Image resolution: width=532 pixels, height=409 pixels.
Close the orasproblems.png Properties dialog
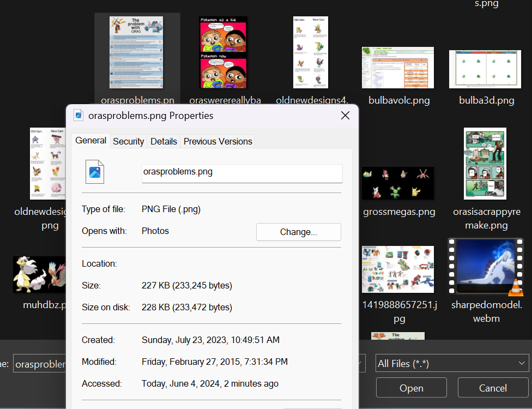coord(345,116)
